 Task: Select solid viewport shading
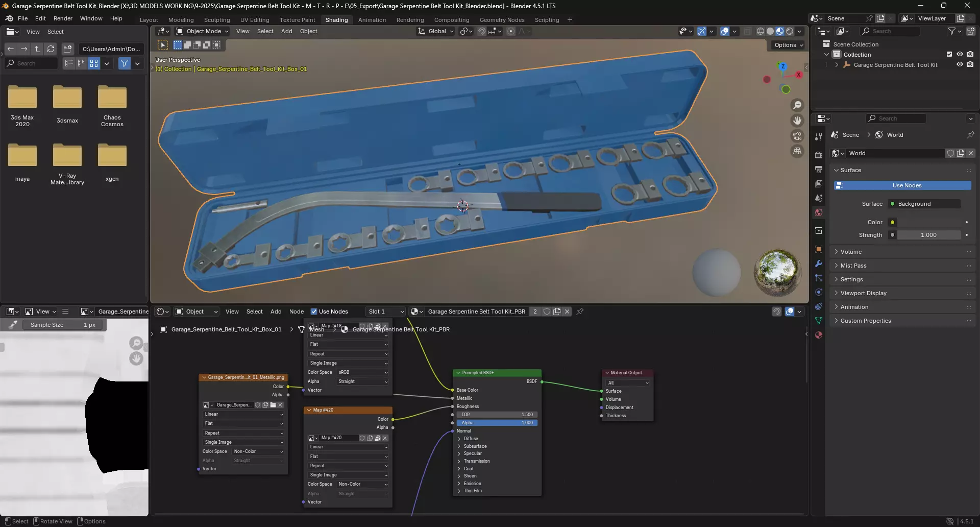pyautogui.click(x=770, y=31)
